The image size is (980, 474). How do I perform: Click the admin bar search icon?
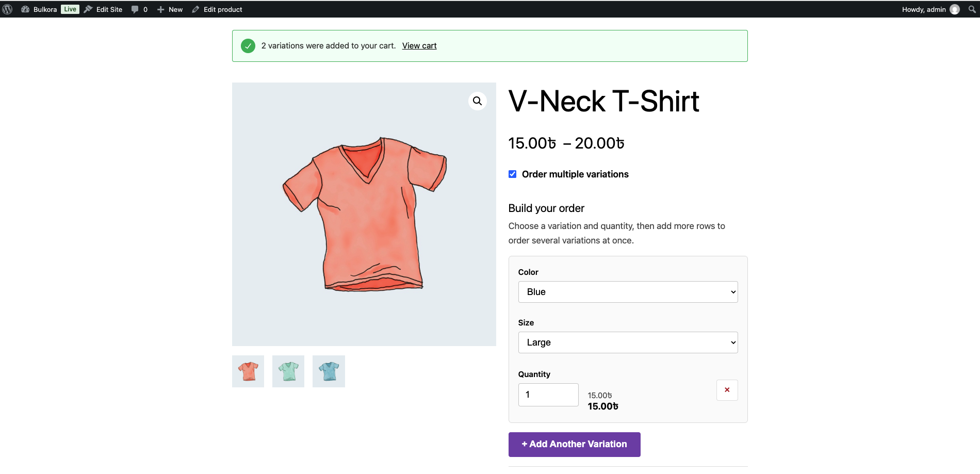click(972, 9)
